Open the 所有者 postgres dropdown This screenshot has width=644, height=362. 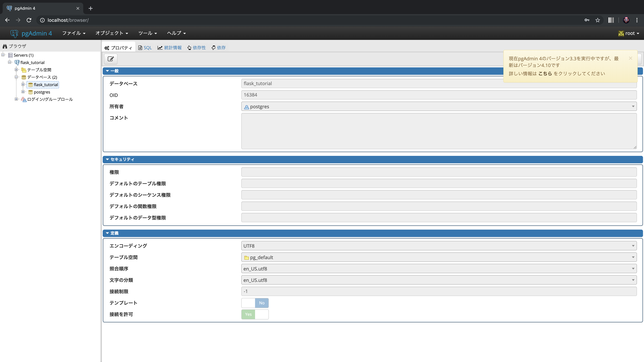[438, 107]
